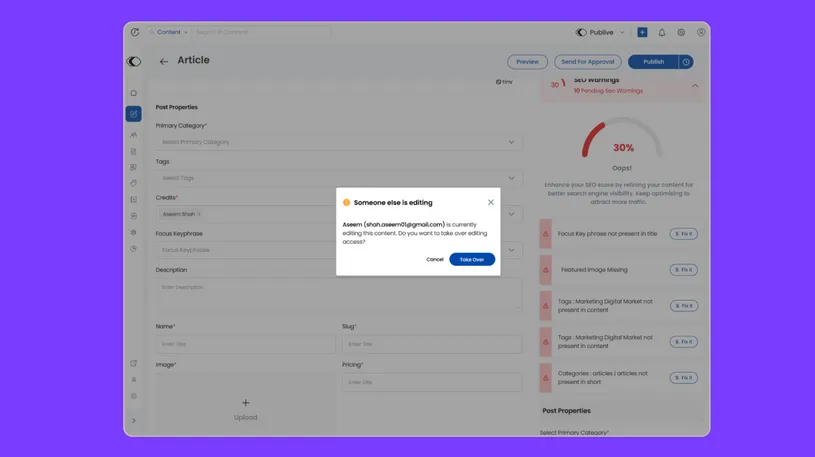
Task: Click the 30% SEO score gauge
Action: 622,139
